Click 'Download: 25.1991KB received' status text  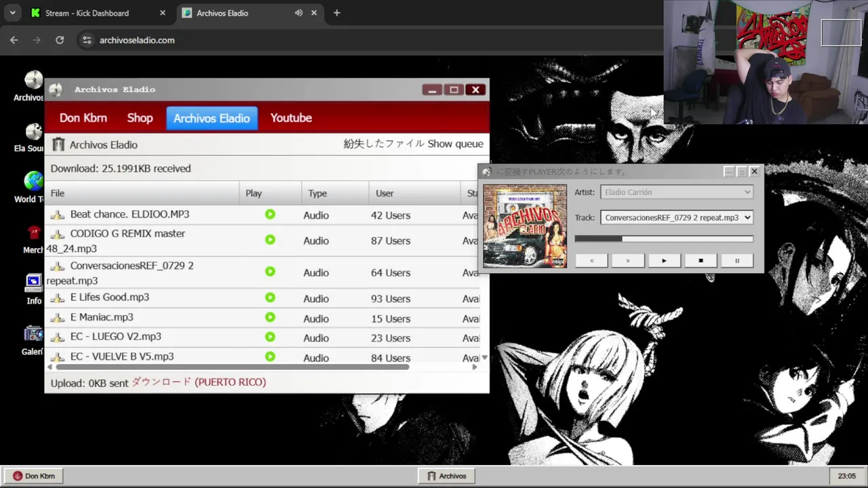(121, 168)
